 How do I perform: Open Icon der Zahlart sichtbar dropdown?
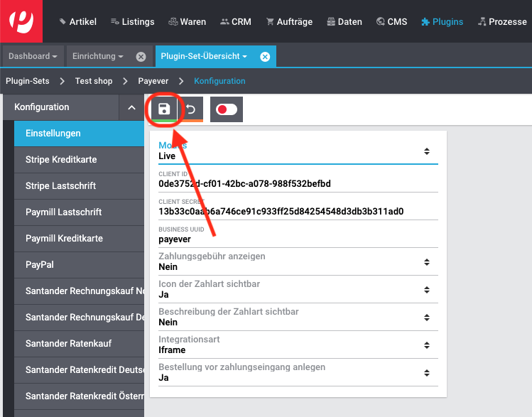pos(298,290)
